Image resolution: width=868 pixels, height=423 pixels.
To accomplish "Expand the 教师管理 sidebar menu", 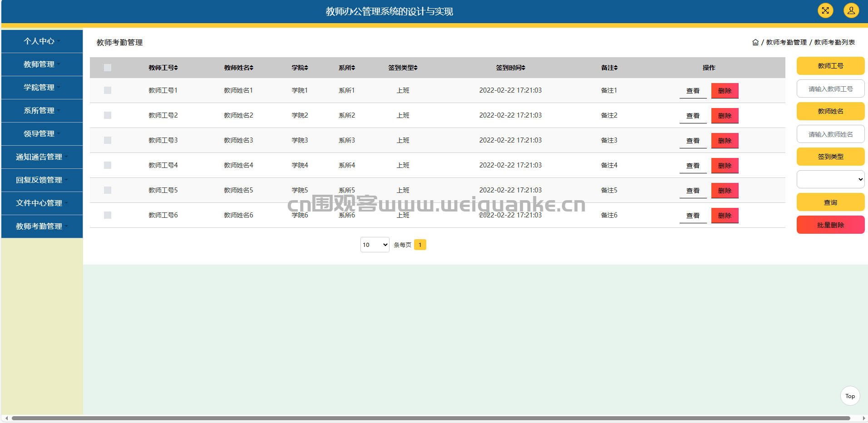I will pos(42,64).
